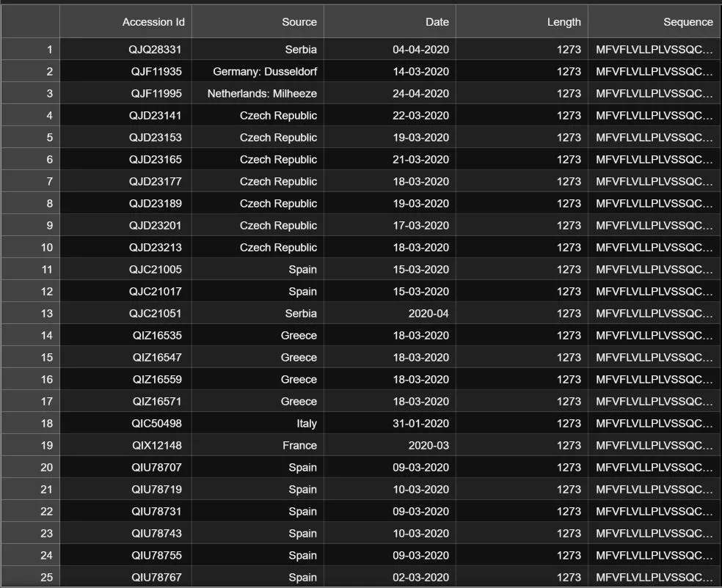722x588 pixels.
Task: Select accession cell QIZ16535
Action: (x=125, y=335)
